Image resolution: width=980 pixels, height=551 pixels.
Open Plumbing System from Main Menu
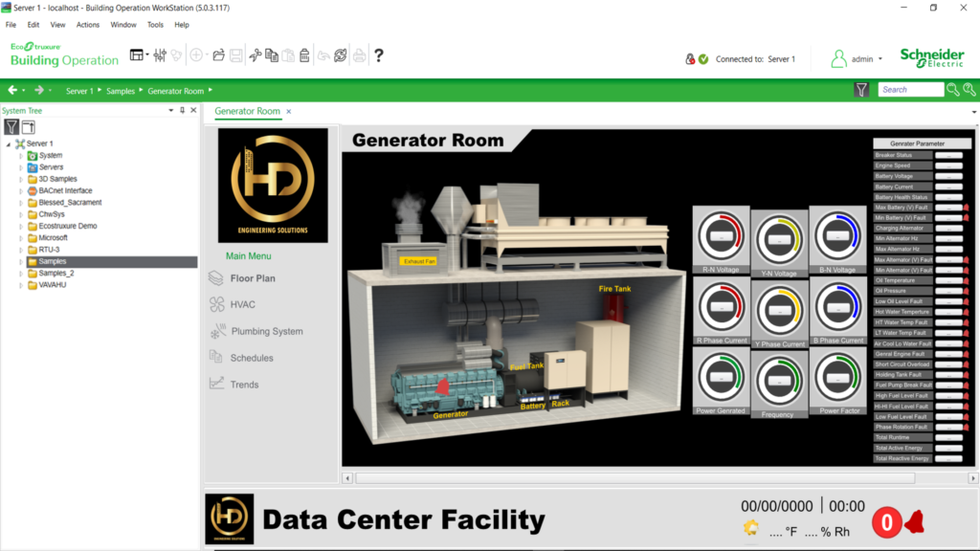pyautogui.click(x=266, y=331)
